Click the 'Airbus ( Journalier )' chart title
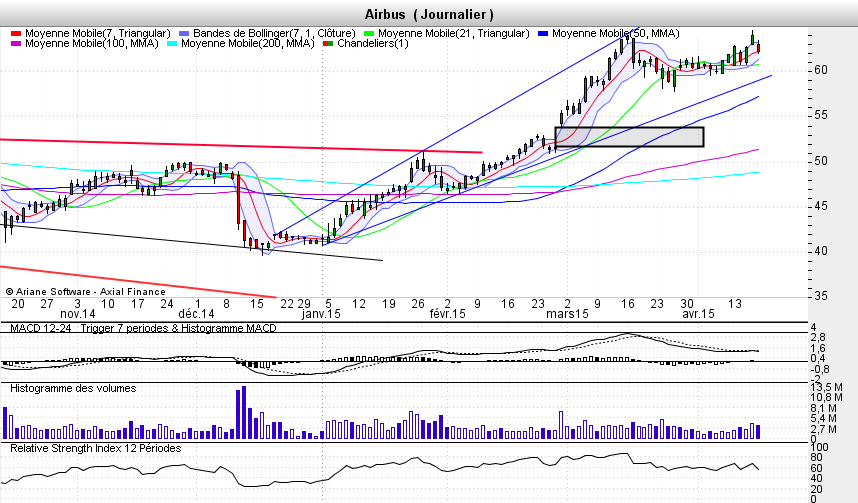This screenshot has height=503, width=858. tap(429, 14)
